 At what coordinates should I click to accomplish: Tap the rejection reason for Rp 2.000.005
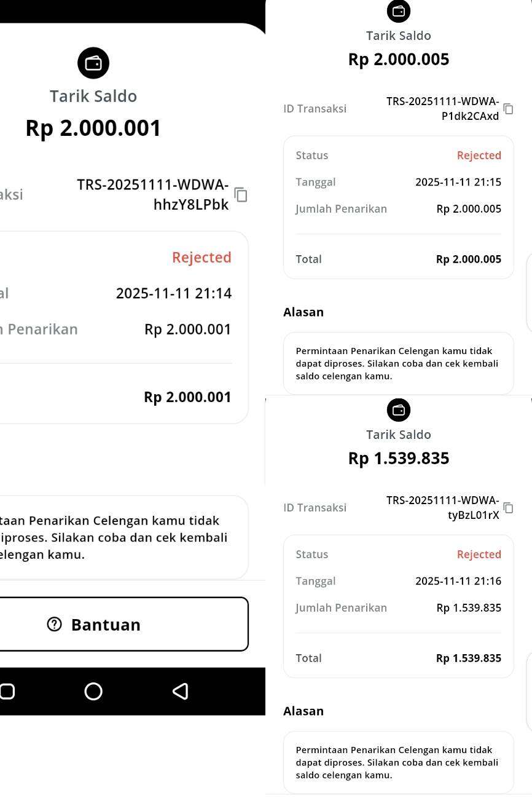click(x=397, y=363)
